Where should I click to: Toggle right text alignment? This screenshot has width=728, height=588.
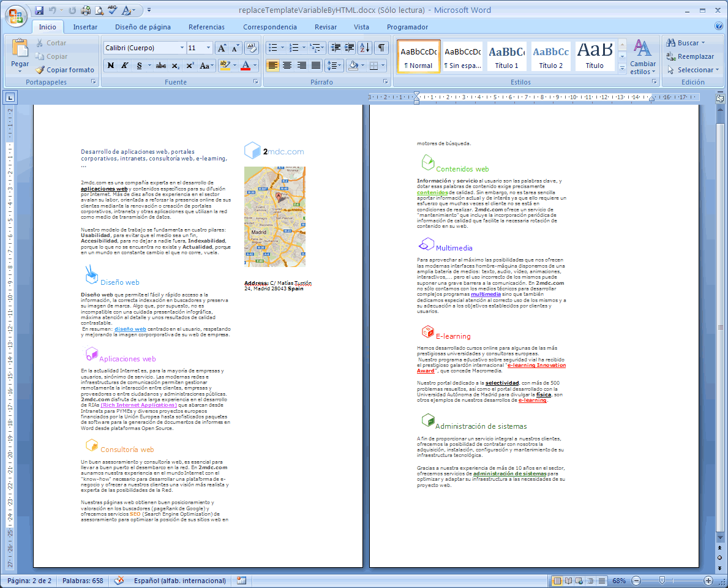[x=302, y=66]
